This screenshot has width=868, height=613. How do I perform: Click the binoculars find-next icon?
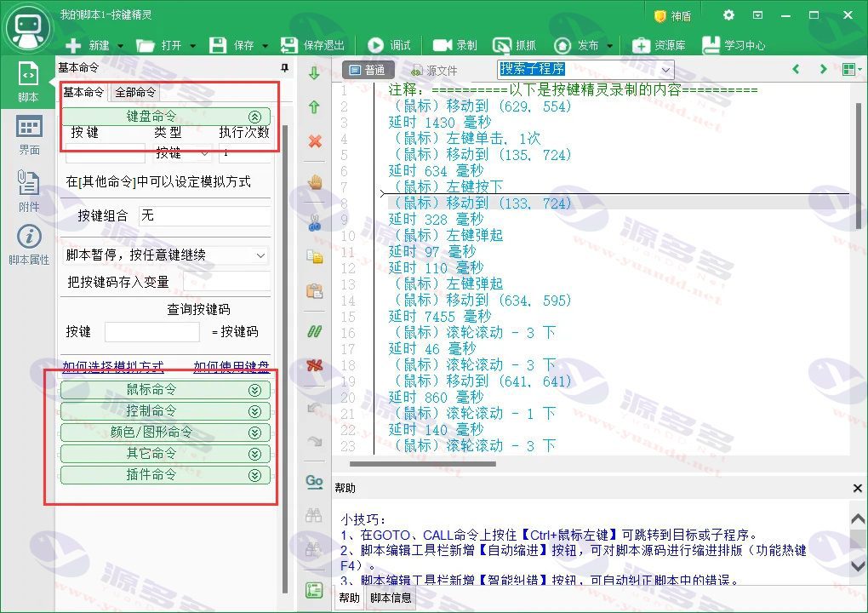314,549
